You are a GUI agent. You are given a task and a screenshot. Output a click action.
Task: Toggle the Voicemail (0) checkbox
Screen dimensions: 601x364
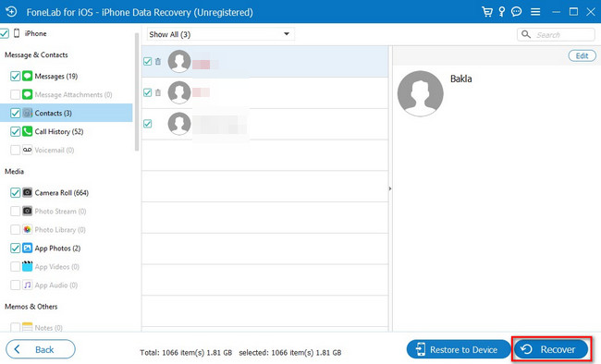point(15,150)
